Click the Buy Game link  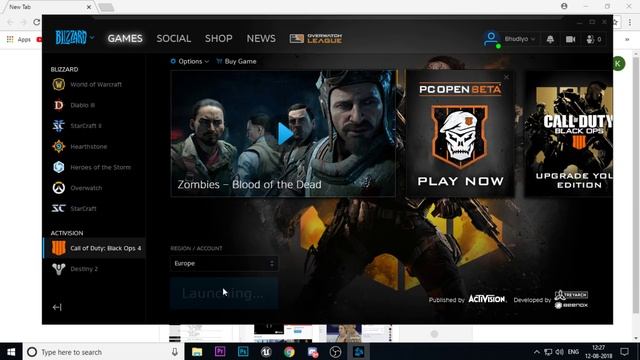click(x=236, y=61)
